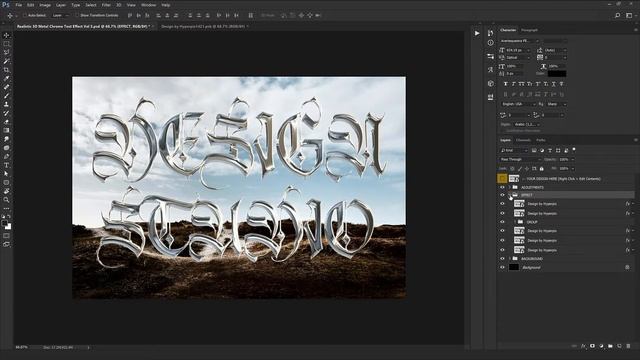640x360 pixels.
Task: Click the text Color swatch in Character panel
Action: 557,73
